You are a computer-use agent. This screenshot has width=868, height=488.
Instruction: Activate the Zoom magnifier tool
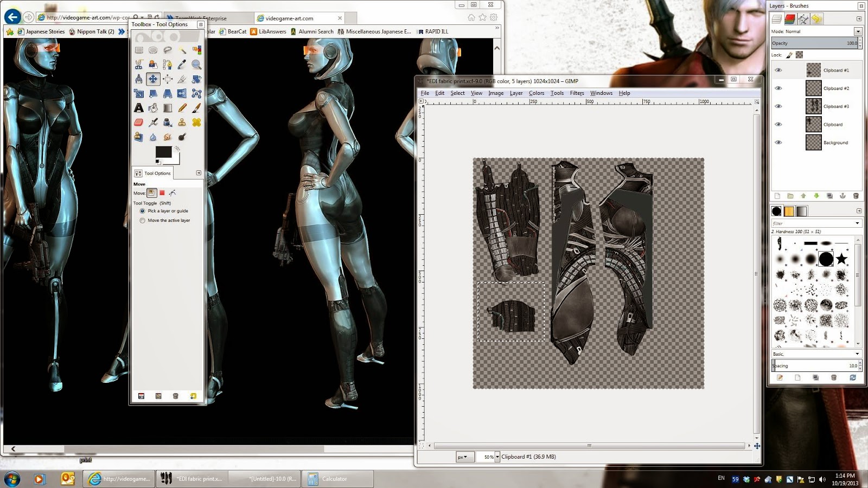pos(196,65)
